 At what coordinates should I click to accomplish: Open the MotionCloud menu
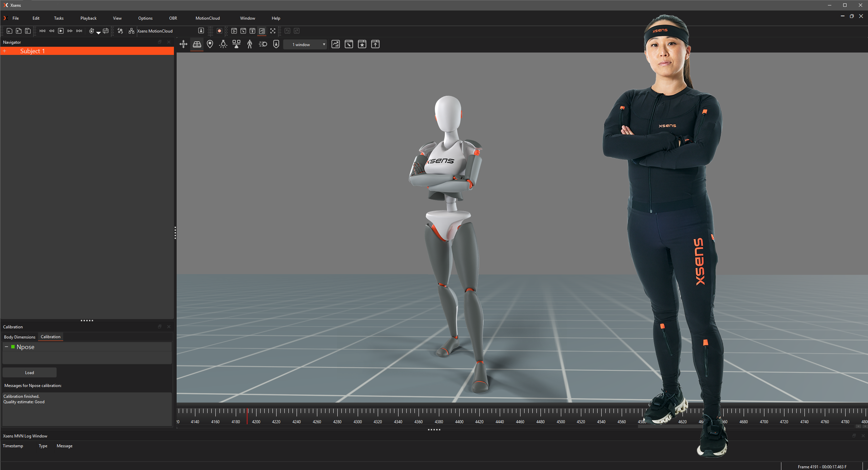pyautogui.click(x=208, y=18)
